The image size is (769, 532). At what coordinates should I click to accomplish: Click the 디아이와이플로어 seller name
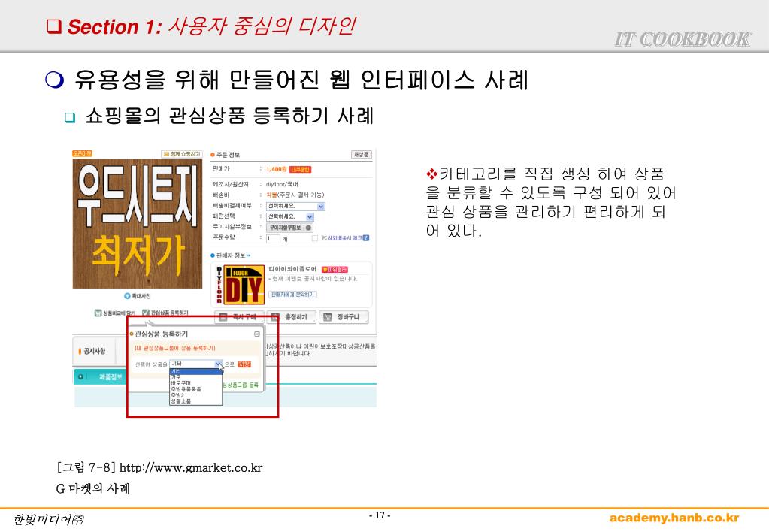[x=292, y=269]
